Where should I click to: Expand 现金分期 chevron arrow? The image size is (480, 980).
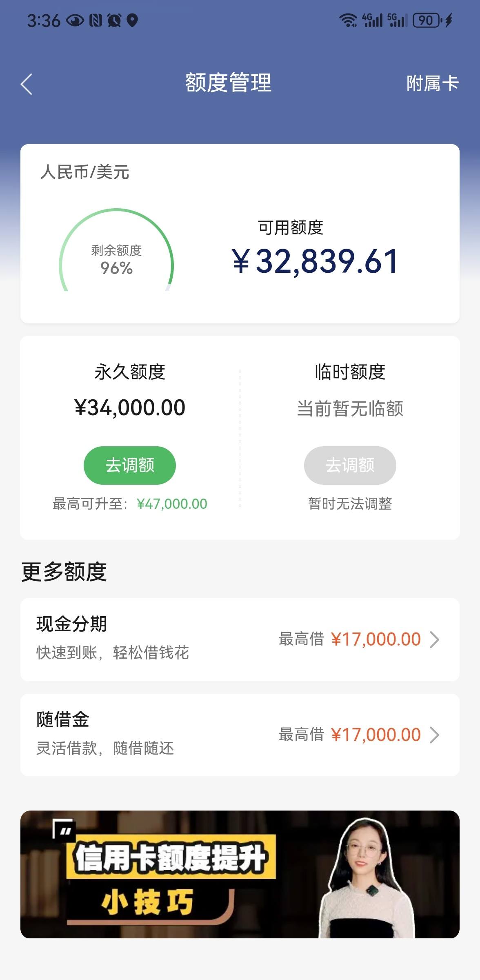click(x=435, y=639)
